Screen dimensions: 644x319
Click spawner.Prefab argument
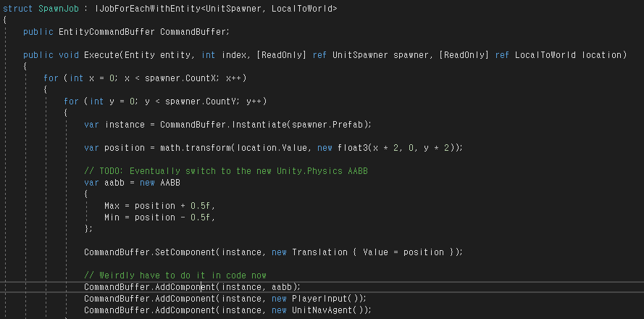click(x=327, y=125)
